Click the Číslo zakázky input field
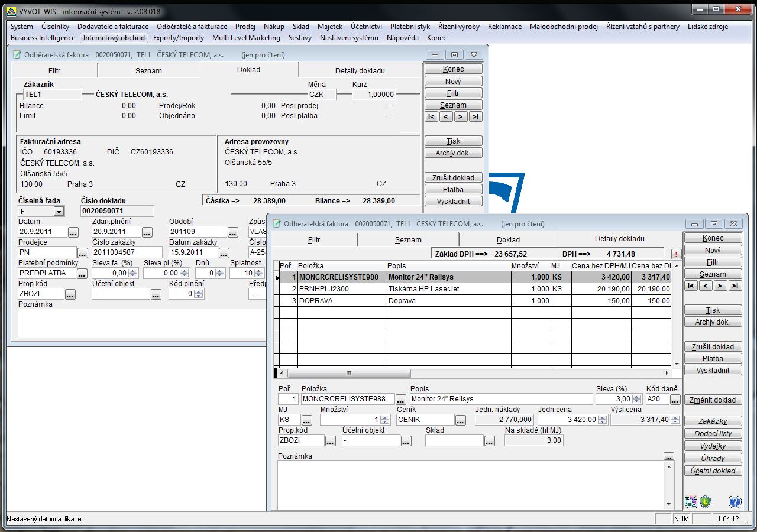 coord(127,252)
